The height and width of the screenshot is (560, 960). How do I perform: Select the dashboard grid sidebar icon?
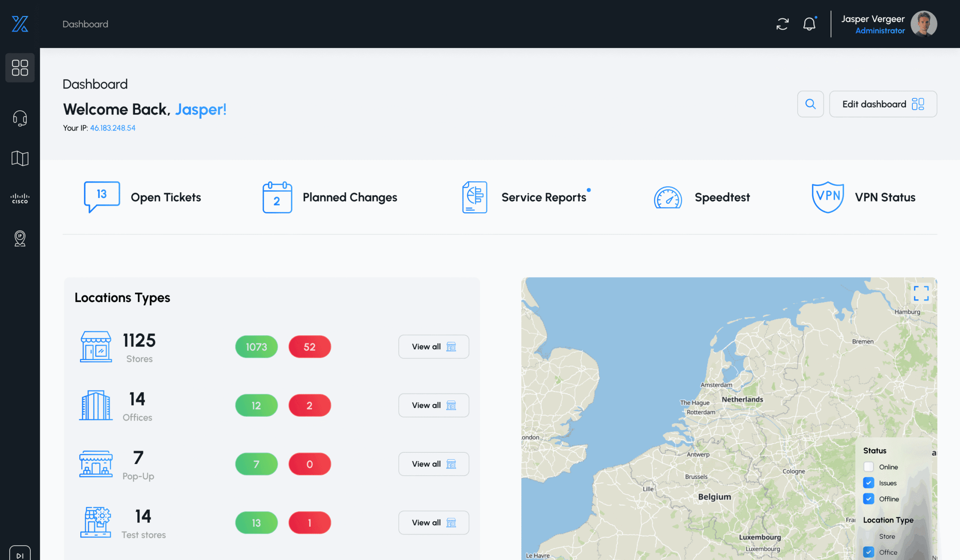coord(20,68)
